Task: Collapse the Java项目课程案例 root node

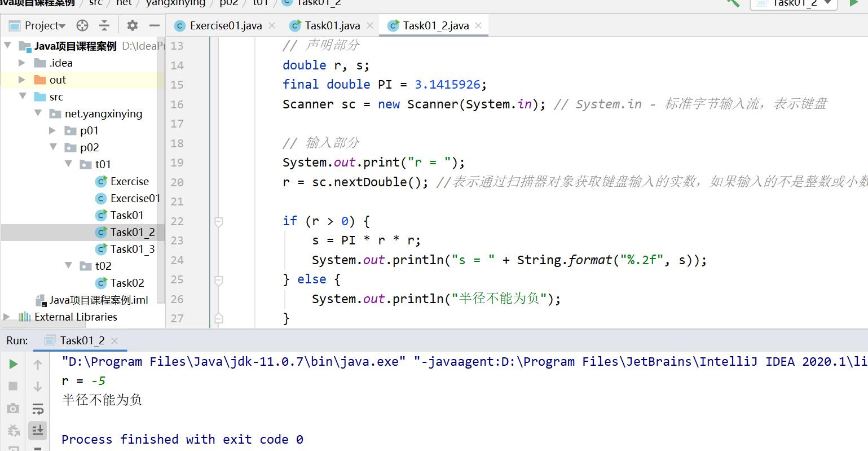Action: tap(8, 46)
